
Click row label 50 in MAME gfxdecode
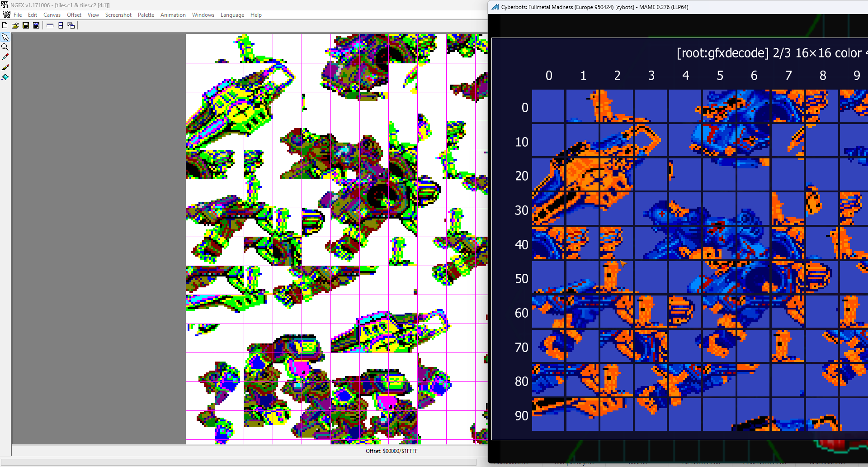522,279
